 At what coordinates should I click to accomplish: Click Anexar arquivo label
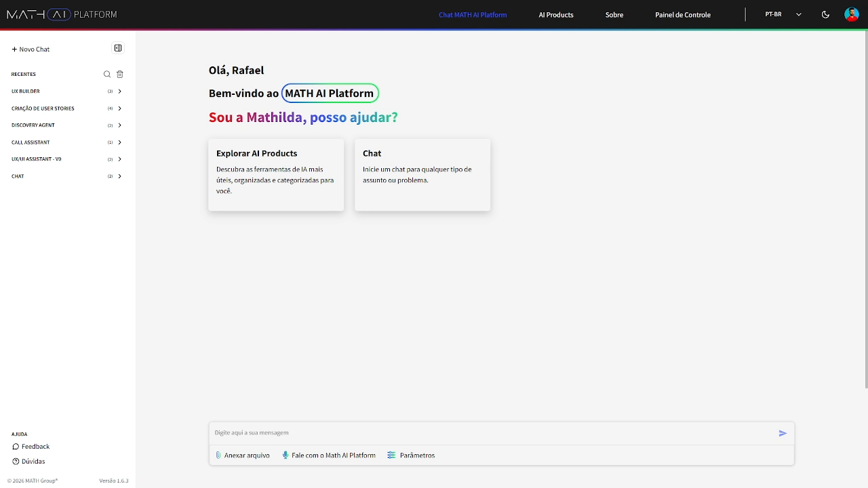(x=247, y=455)
